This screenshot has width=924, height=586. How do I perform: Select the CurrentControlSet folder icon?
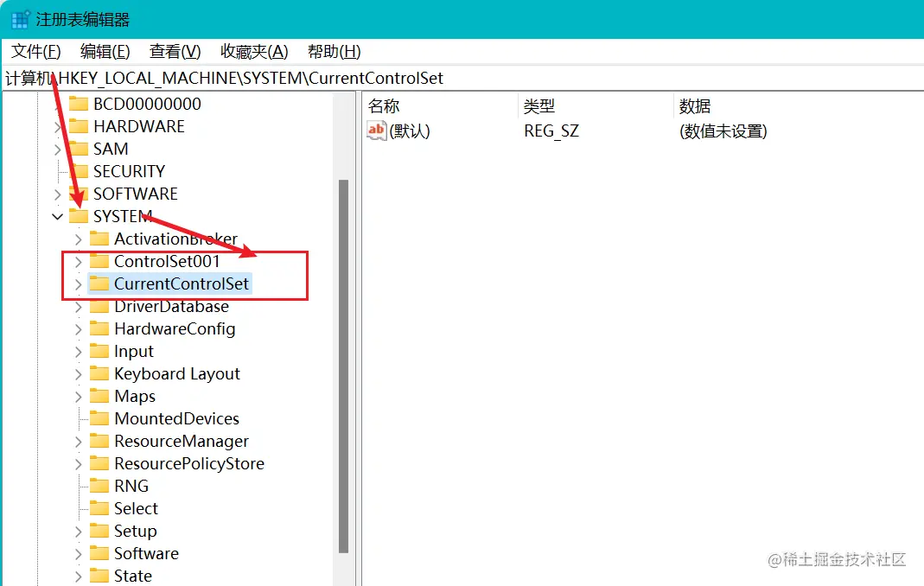point(99,283)
